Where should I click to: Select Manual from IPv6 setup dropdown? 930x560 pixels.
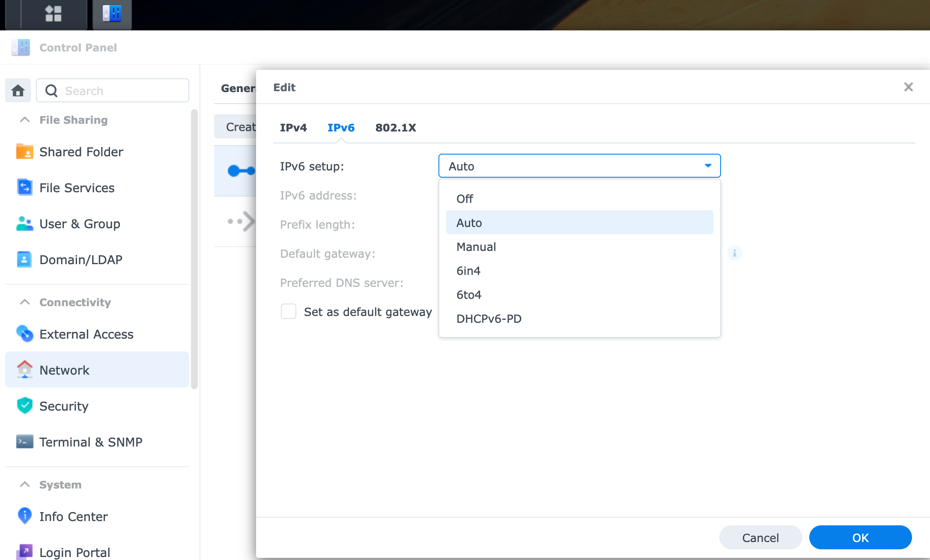tap(476, 247)
